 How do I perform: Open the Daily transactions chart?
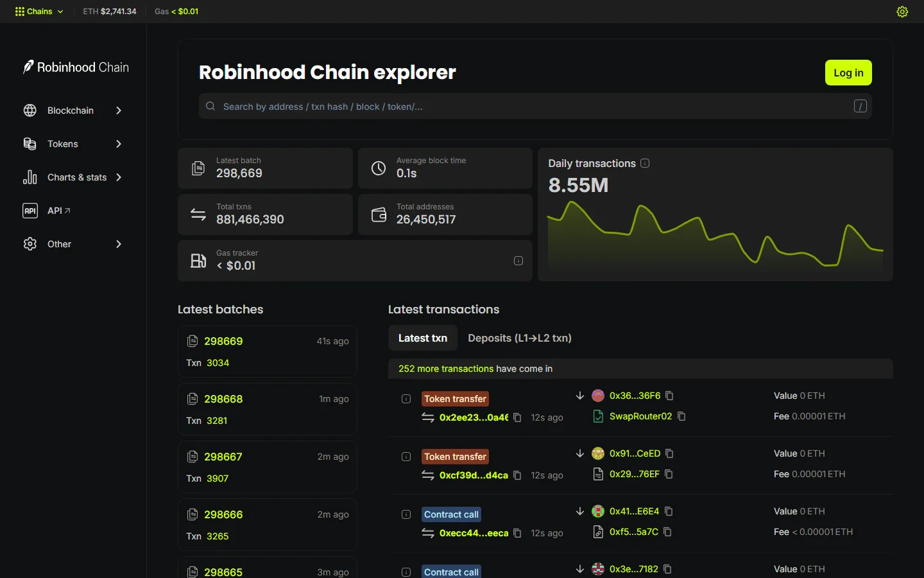click(x=715, y=236)
